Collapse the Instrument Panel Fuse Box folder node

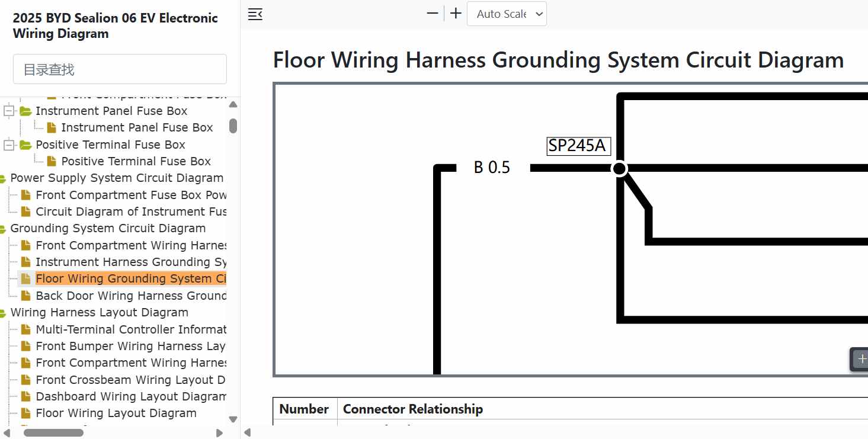[x=9, y=111]
